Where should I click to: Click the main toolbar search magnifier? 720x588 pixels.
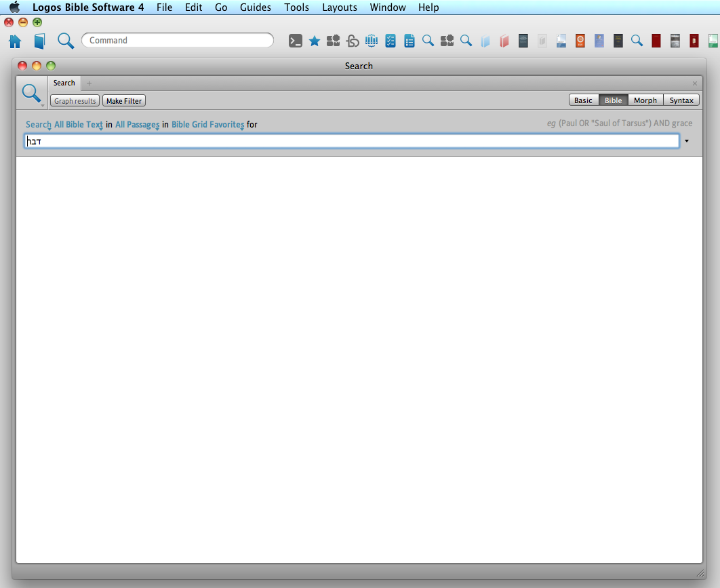click(x=66, y=41)
